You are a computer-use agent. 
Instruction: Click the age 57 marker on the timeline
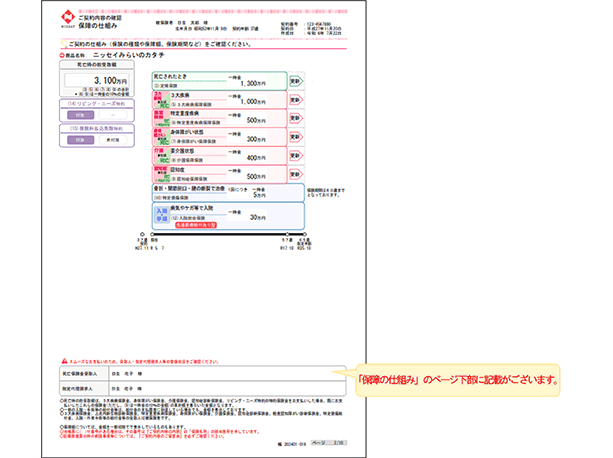point(287,234)
